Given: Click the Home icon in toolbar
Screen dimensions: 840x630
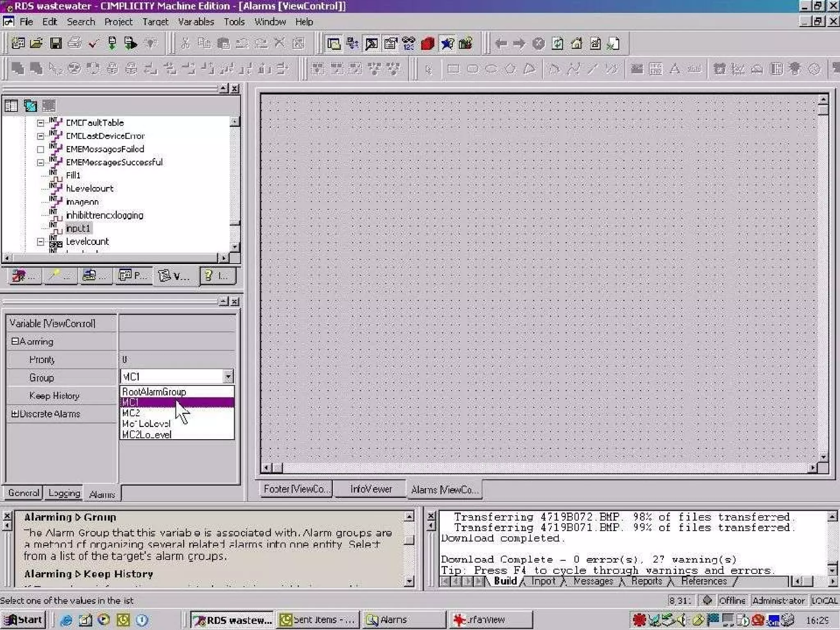Looking at the screenshot, I should click(577, 43).
